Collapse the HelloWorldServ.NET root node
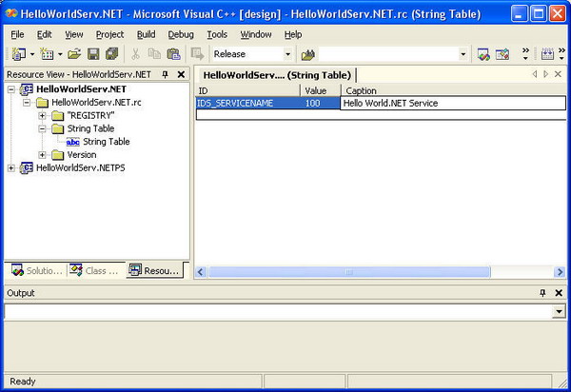Image resolution: width=571 pixels, height=392 pixels. click(x=11, y=89)
